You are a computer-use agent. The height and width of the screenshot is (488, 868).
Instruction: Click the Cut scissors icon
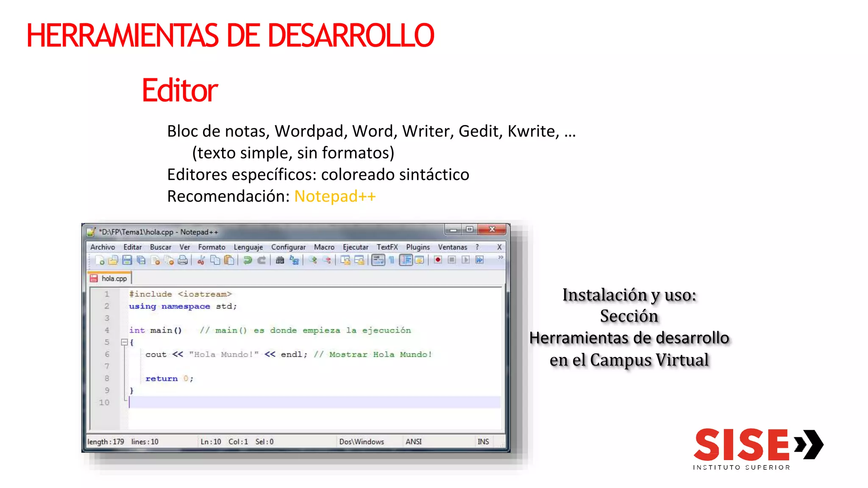pos(201,260)
